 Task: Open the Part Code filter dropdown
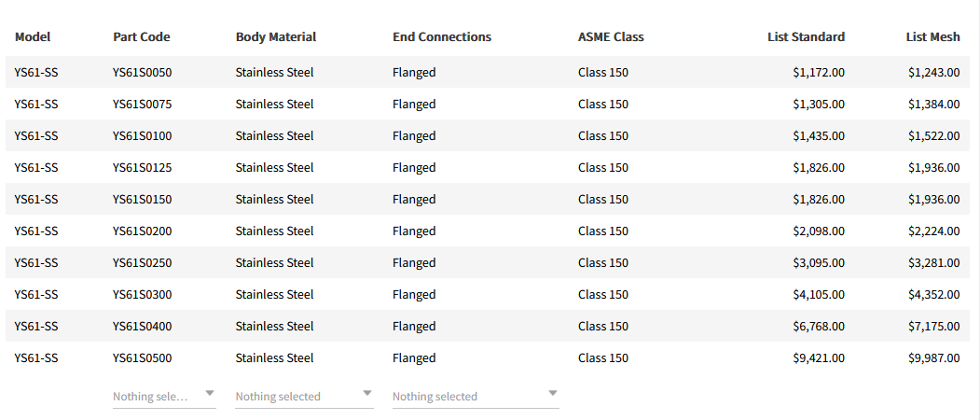pos(154,397)
